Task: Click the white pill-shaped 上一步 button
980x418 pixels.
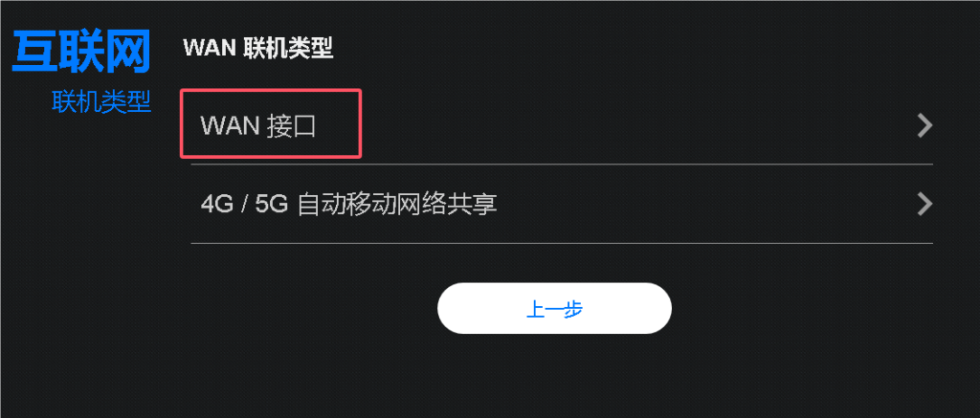Action: tap(554, 308)
